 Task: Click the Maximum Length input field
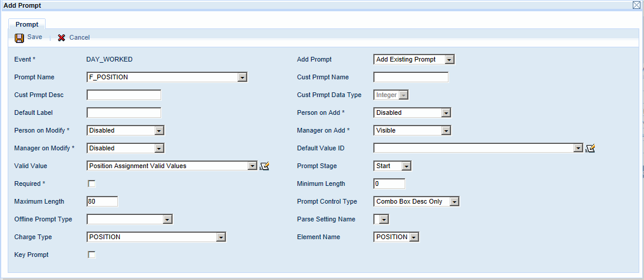click(x=102, y=202)
